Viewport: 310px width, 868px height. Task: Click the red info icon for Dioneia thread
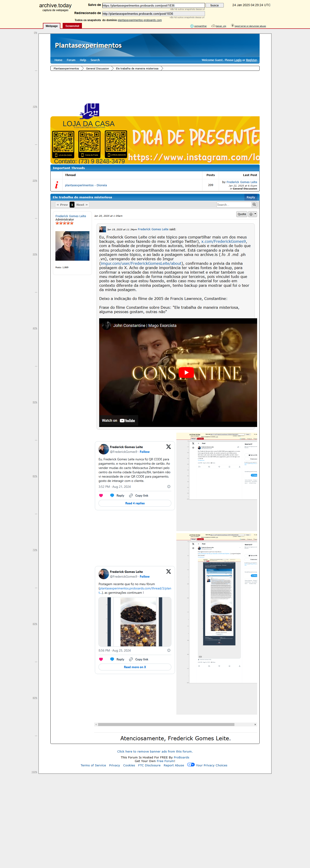[57, 185]
